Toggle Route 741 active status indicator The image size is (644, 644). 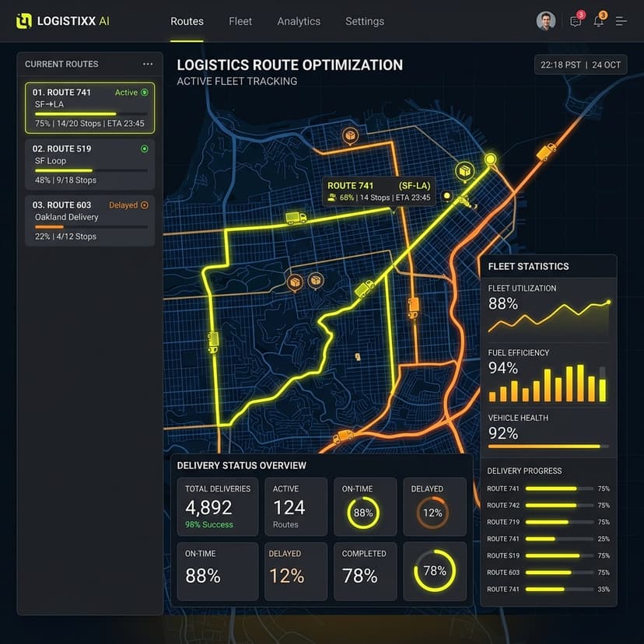145,93
